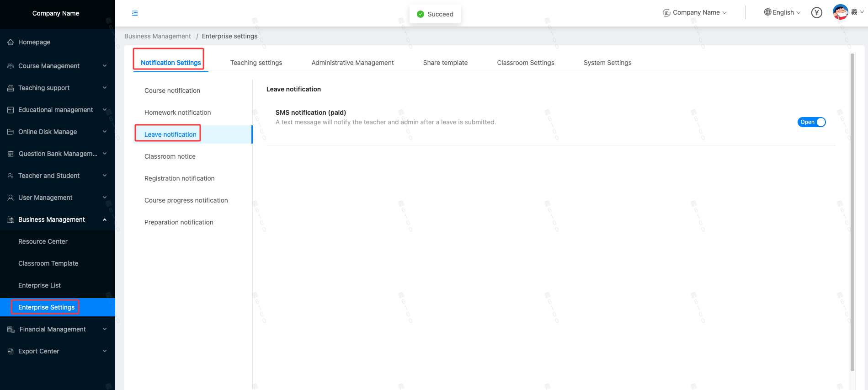The image size is (868, 390).
Task: Click the User Management person icon
Action: tap(11, 198)
